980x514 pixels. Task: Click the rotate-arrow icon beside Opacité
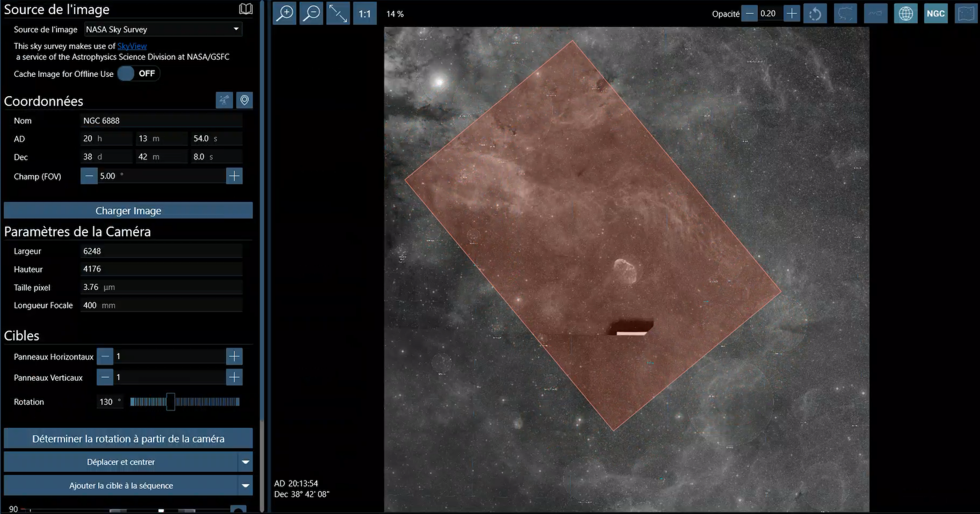pyautogui.click(x=815, y=14)
